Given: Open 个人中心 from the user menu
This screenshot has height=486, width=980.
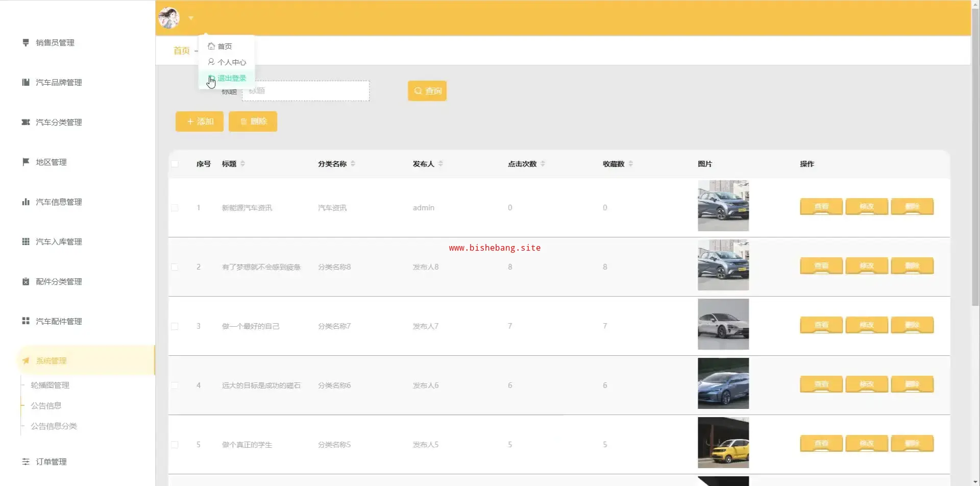Looking at the screenshot, I should [231, 62].
